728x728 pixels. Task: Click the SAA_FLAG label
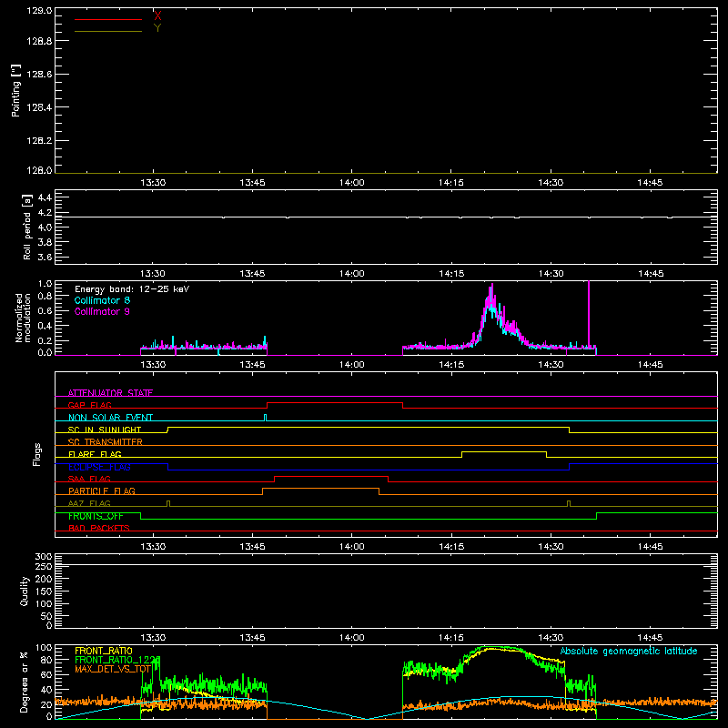(89, 480)
